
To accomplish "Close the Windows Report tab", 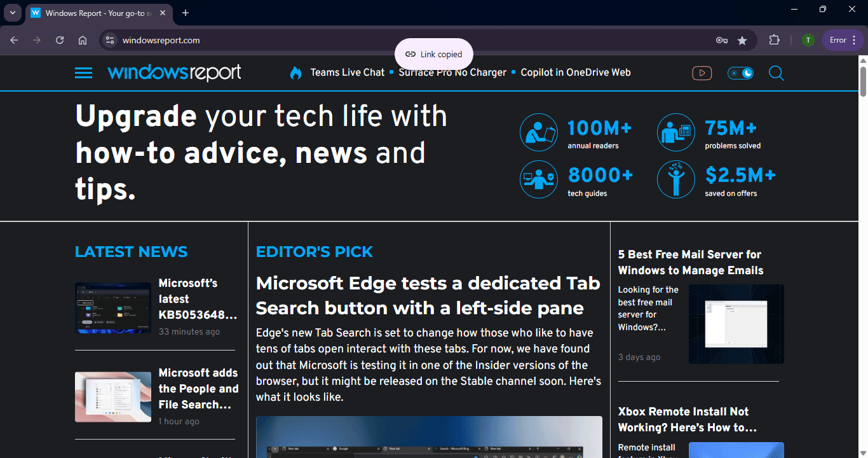I will [163, 13].
